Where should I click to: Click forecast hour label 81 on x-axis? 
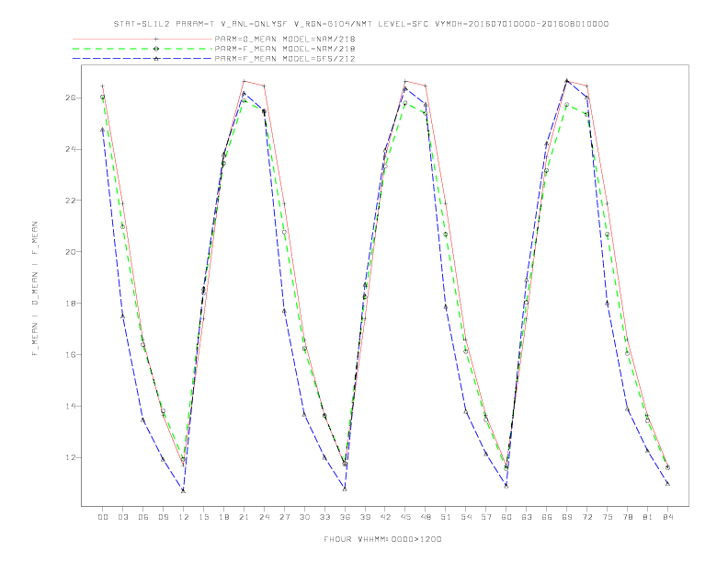point(648,517)
